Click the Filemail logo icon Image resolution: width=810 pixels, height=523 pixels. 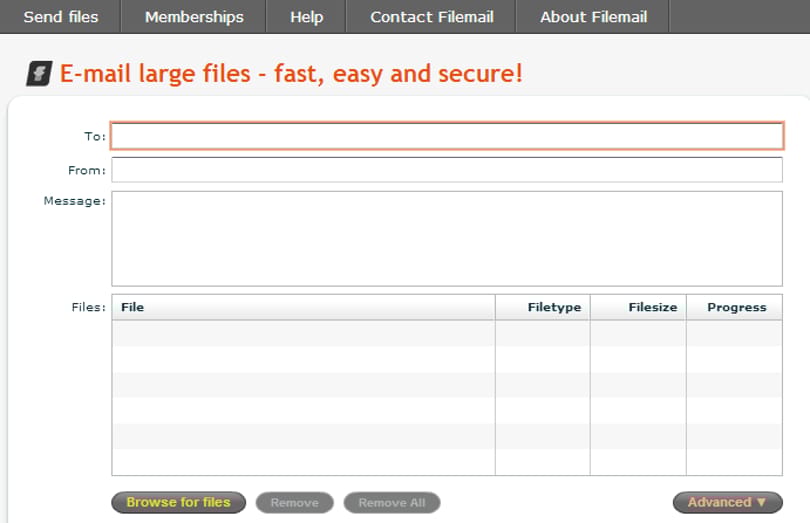pyautogui.click(x=39, y=73)
